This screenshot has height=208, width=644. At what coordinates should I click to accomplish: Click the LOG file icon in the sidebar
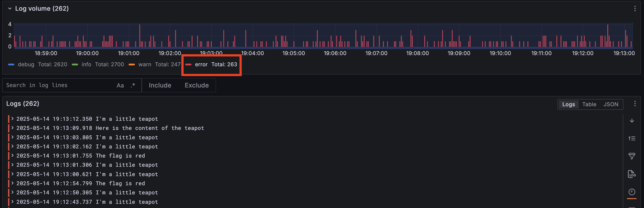(632, 174)
